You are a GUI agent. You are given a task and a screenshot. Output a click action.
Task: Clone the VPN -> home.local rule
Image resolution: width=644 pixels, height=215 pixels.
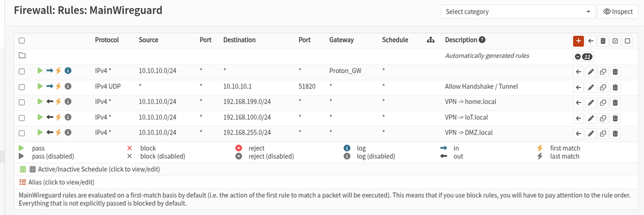(603, 102)
